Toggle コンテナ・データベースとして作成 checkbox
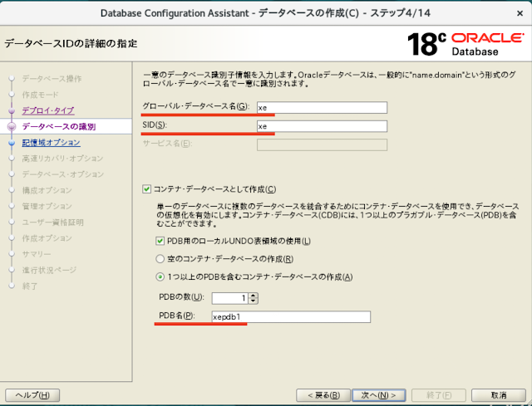Image resolution: width=532 pixels, height=406 pixels. (x=146, y=189)
